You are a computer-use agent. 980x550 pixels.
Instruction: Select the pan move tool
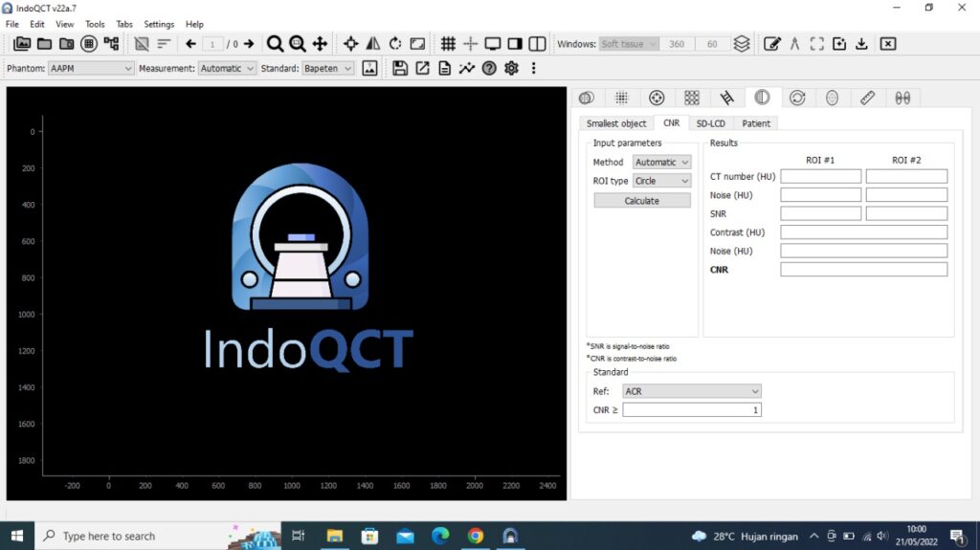coord(320,44)
